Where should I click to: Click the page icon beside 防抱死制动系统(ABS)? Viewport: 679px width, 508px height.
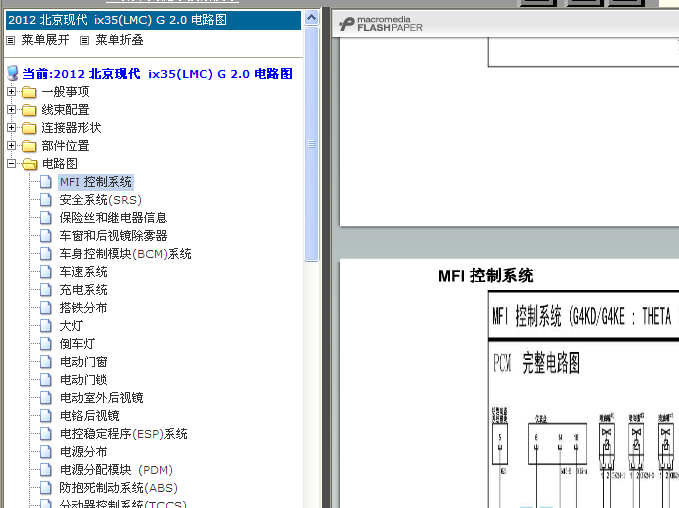click(x=45, y=488)
